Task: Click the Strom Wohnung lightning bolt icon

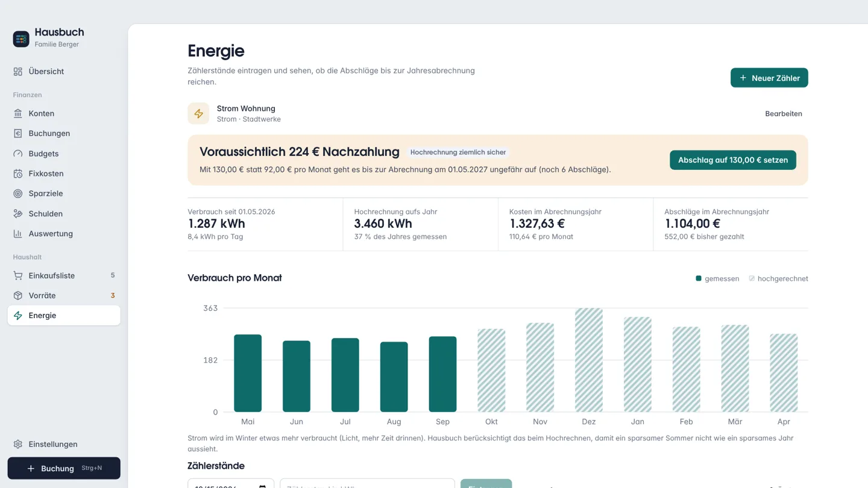Action: click(x=198, y=113)
